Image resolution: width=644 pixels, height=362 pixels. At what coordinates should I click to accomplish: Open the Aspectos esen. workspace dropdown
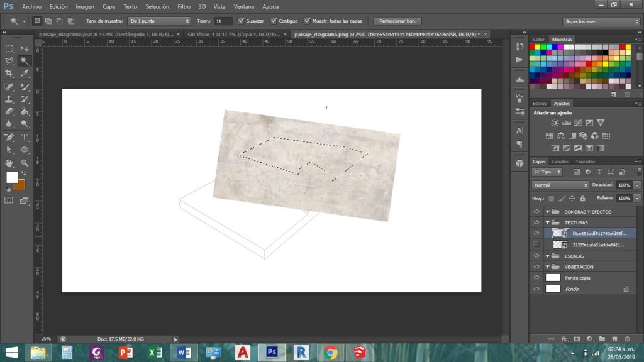pyautogui.click(x=601, y=21)
